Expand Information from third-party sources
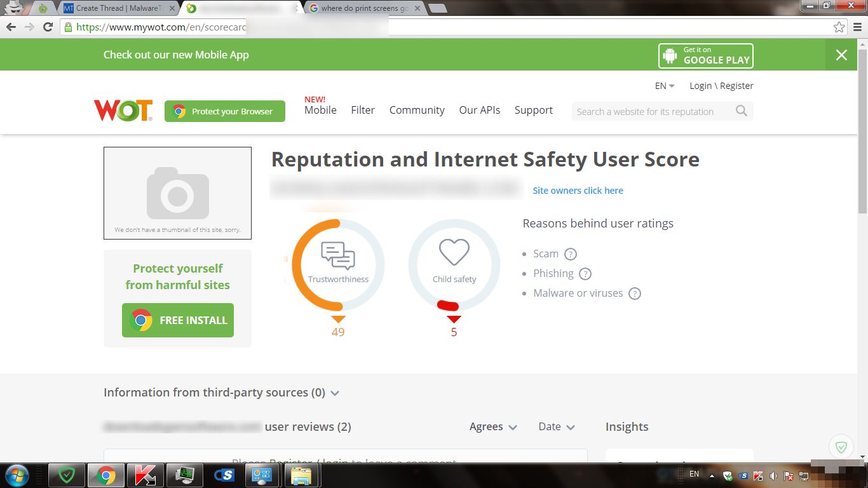 (222, 393)
